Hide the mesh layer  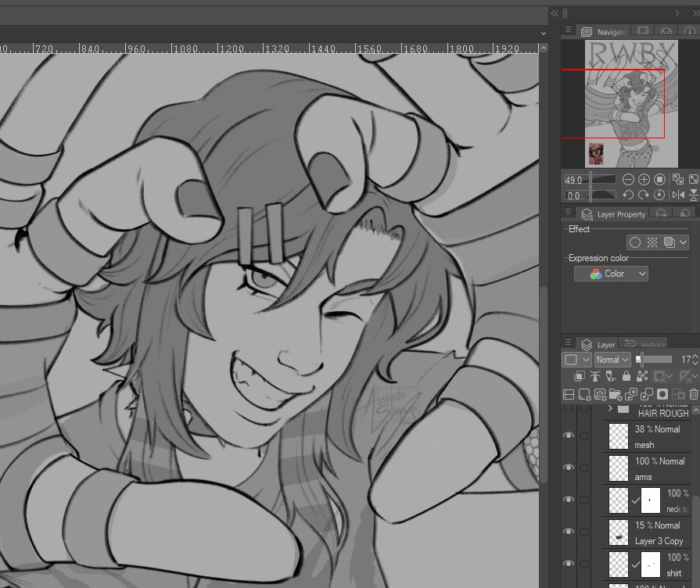click(x=569, y=436)
